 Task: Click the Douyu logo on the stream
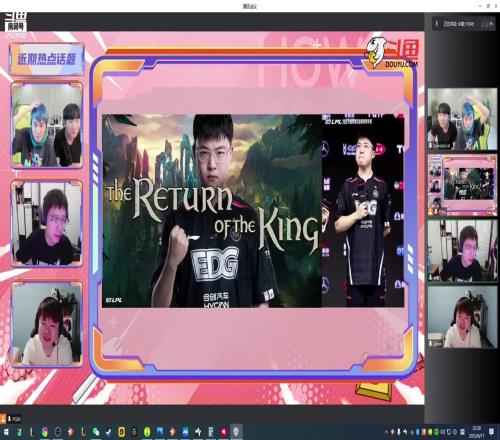click(x=392, y=52)
